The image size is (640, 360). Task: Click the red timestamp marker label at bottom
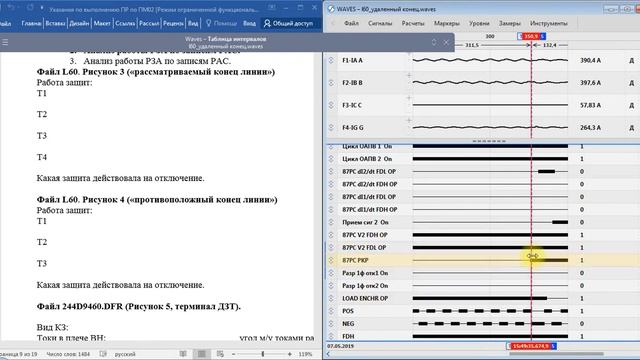(531, 346)
